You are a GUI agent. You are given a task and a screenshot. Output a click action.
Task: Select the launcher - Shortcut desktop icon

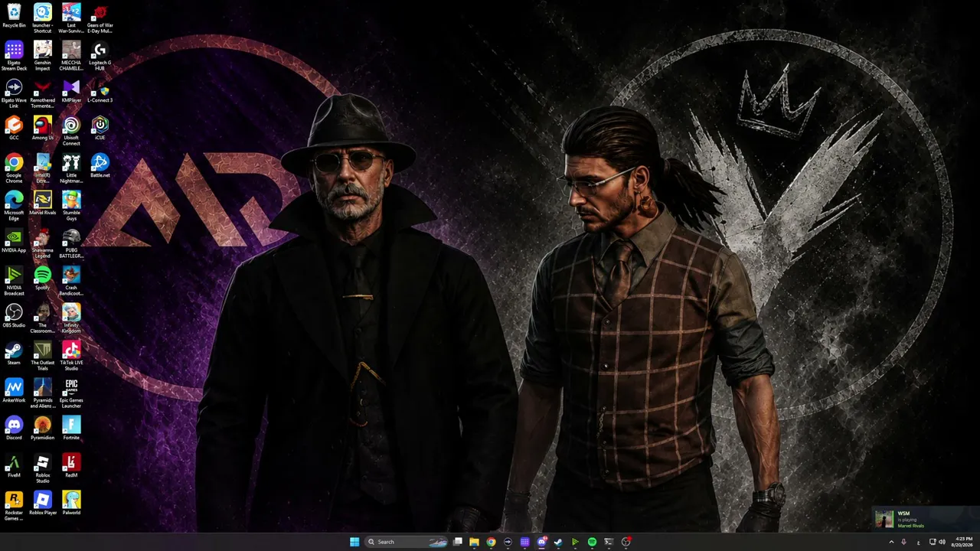43,18
